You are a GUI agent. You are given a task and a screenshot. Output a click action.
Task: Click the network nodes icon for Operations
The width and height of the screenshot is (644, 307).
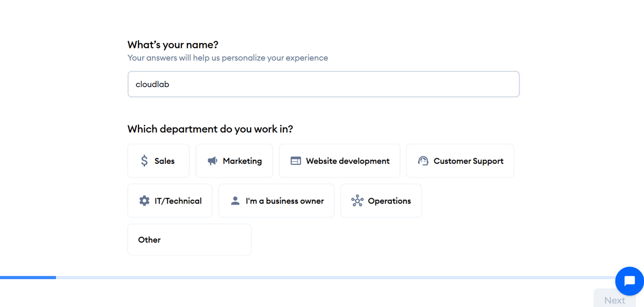click(x=357, y=201)
